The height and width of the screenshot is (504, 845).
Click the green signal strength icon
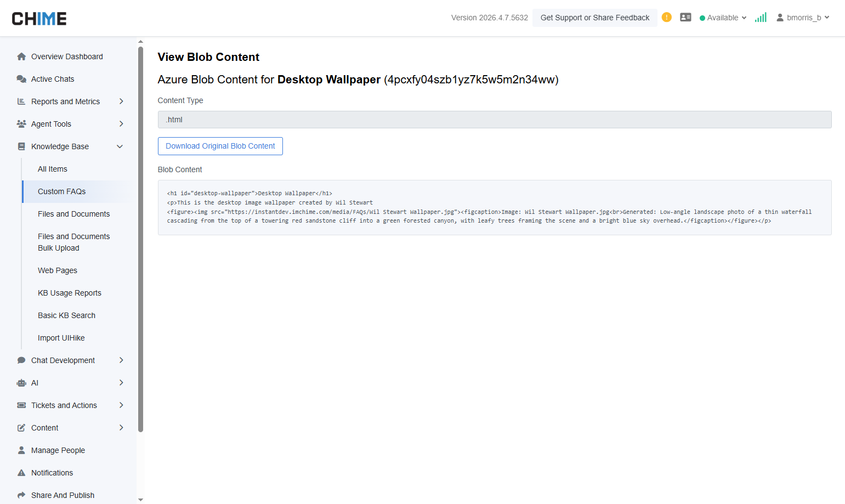761,18
